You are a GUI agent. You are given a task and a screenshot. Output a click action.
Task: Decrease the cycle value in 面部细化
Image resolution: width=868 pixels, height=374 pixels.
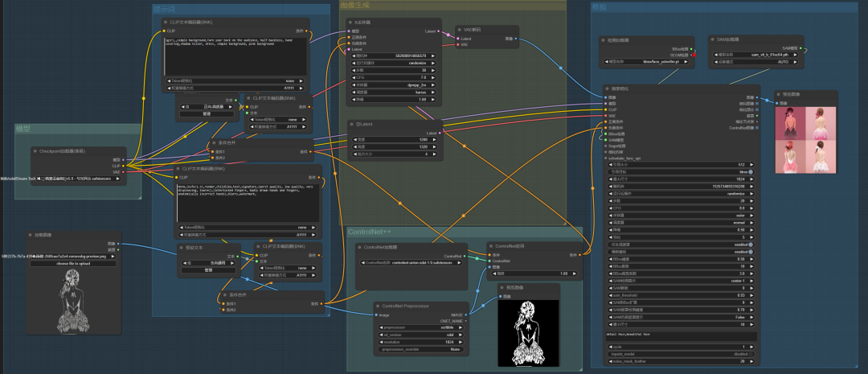click(611, 347)
